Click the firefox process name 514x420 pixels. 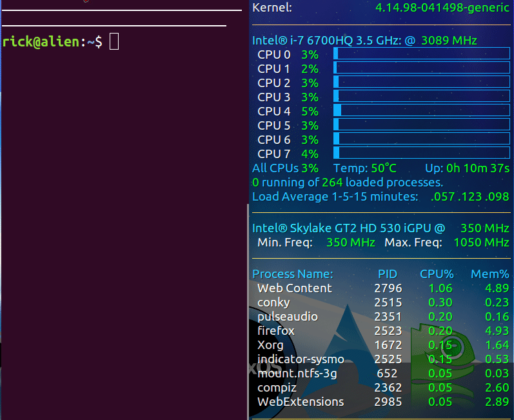(x=276, y=331)
